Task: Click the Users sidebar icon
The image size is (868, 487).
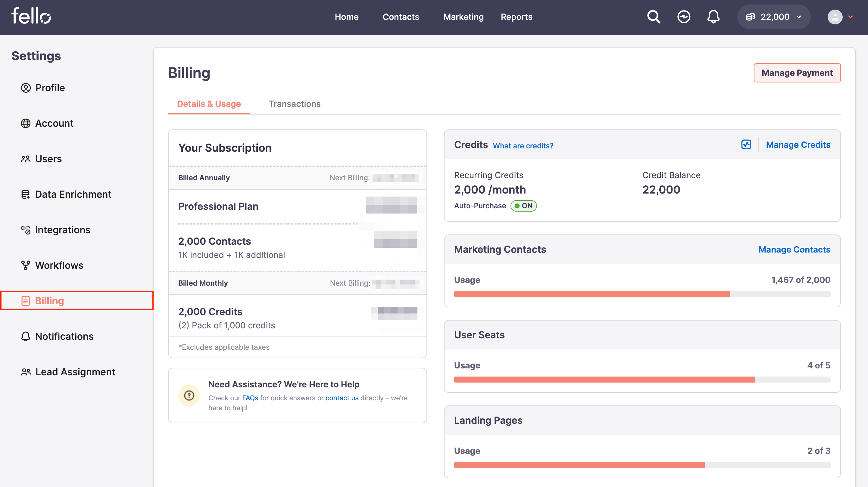Action: pyautogui.click(x=26, y=159)
